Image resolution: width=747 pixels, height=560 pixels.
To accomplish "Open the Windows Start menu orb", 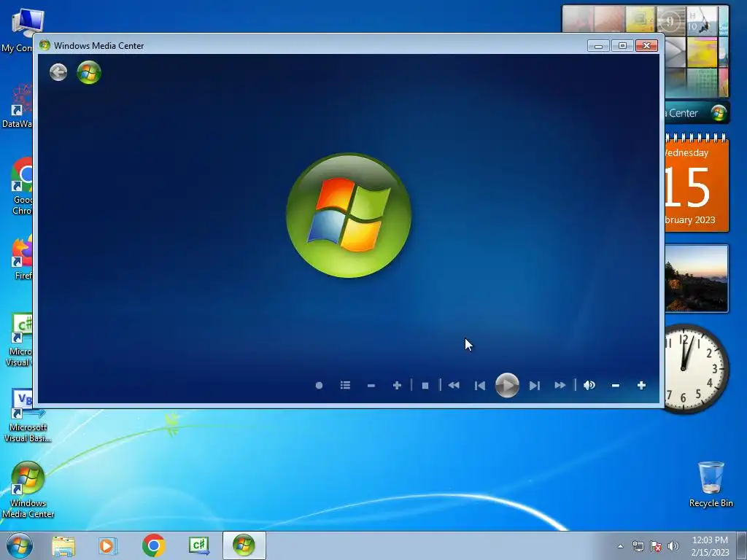I will click(x=20, y=545).
